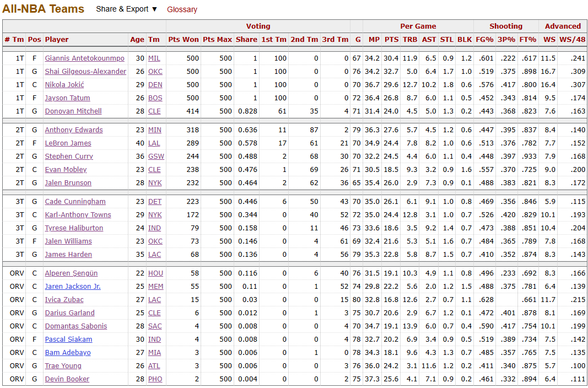Screen dimensions: 588x388
Task: Open Ivica Zubac's player page
Action: pyautogui.click(x=64, y=299)
